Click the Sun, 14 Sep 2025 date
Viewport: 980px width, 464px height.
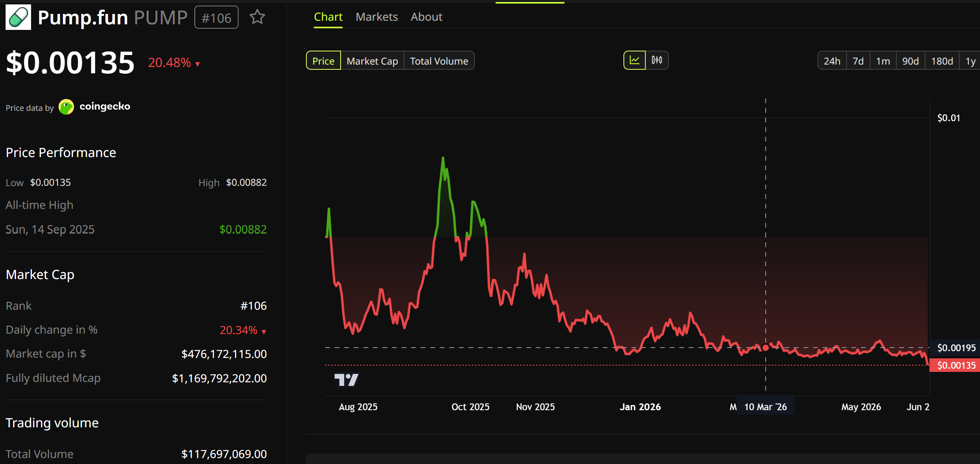pyautogui.click(x=50, y=229)
